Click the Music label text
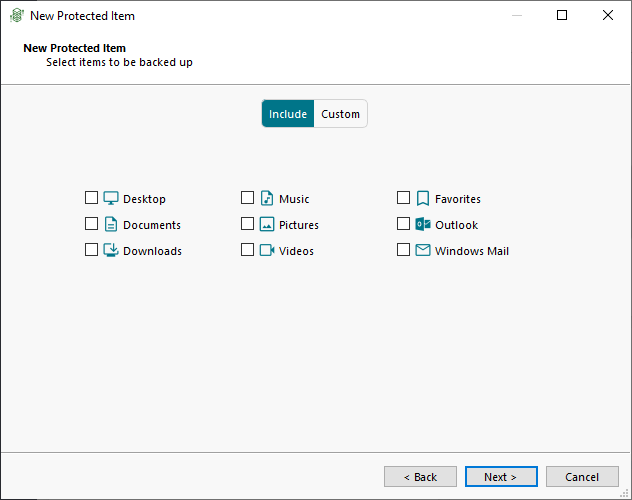Image resolution: width=632 pixels, height=500 pixels. (x=294, y=199)
